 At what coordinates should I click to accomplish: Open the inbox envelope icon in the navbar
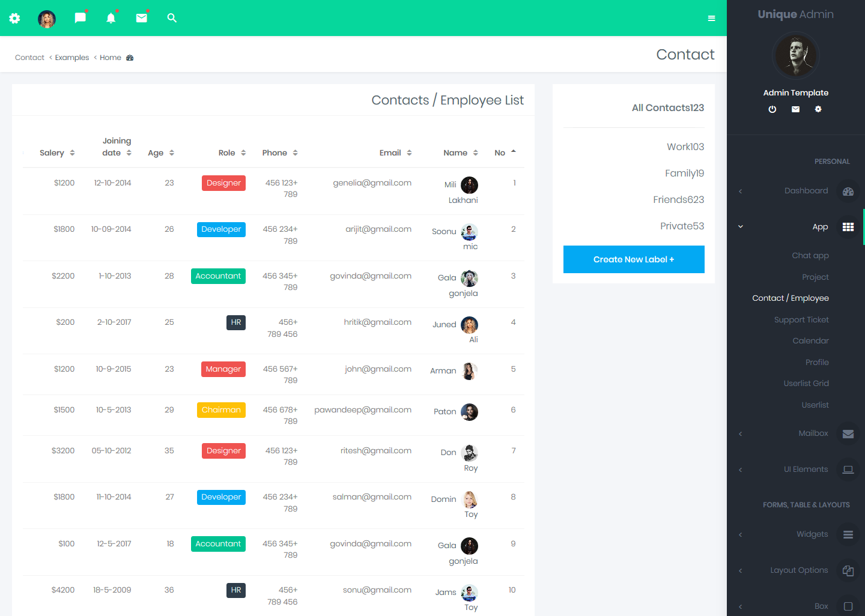(x=142, y=18)
